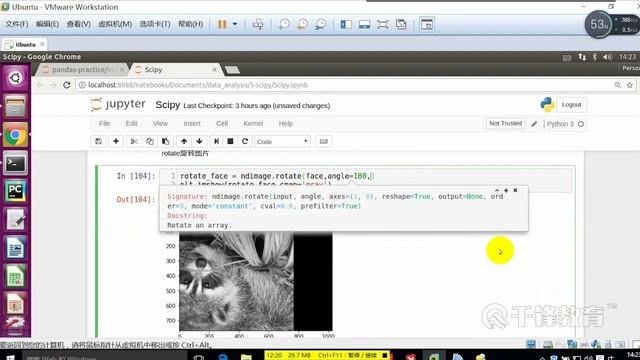Copy selected cells using the Jupyter toolbar
This screenshot has height=360, width=640.
(150, 141)
